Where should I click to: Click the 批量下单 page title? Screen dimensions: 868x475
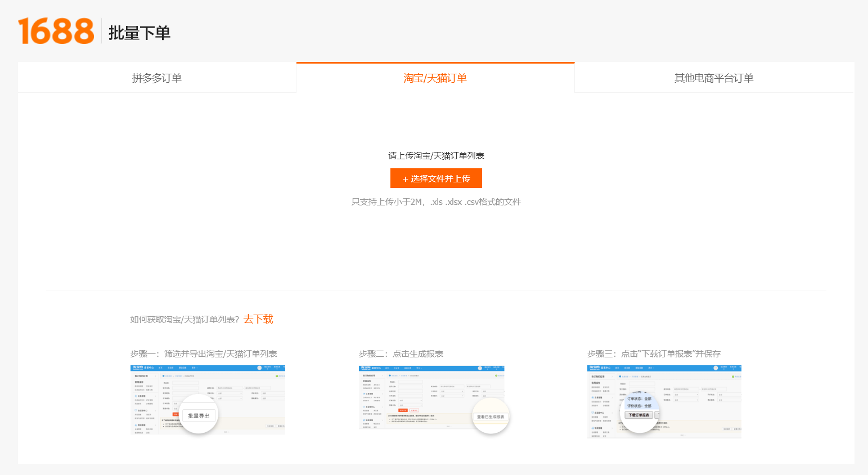coord(140,33)
